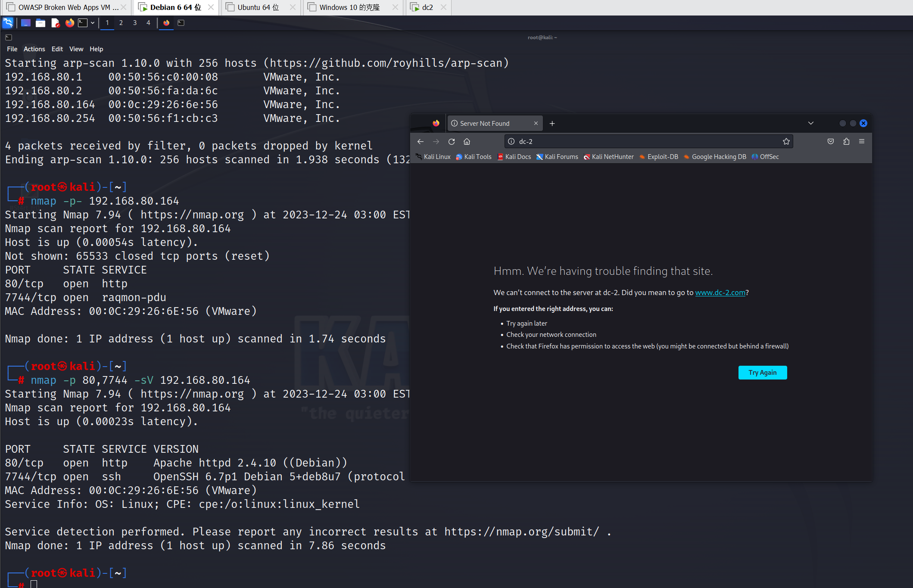The image size is (913, 588).
Task: Select Firefox window in the taskbar
Action: (x=166, y=23)
